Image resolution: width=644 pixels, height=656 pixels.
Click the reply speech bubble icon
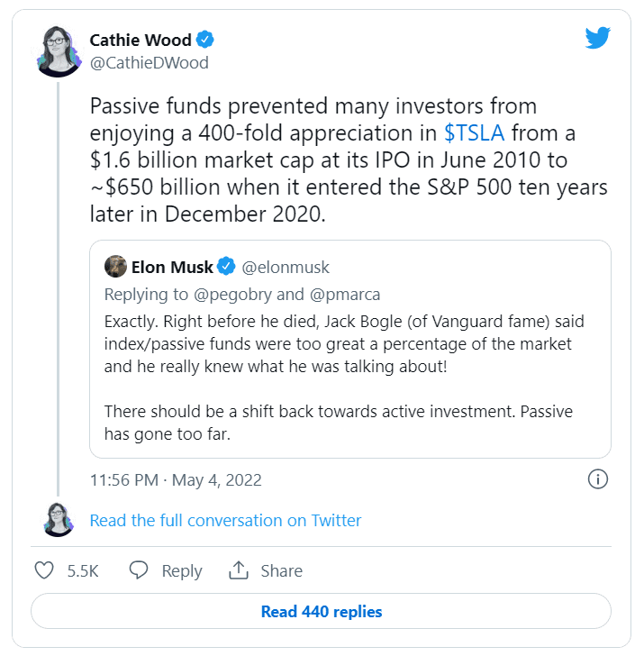tap(139, 570)
